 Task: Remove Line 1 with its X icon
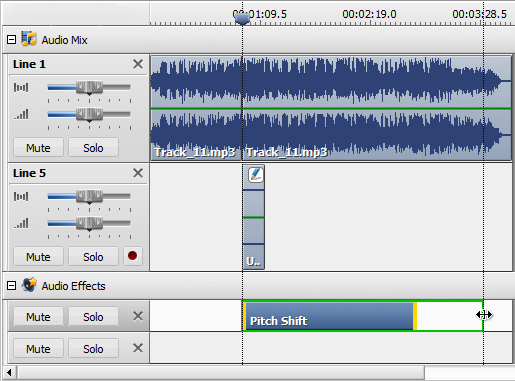pyautogui.click(x=138, y=64)
